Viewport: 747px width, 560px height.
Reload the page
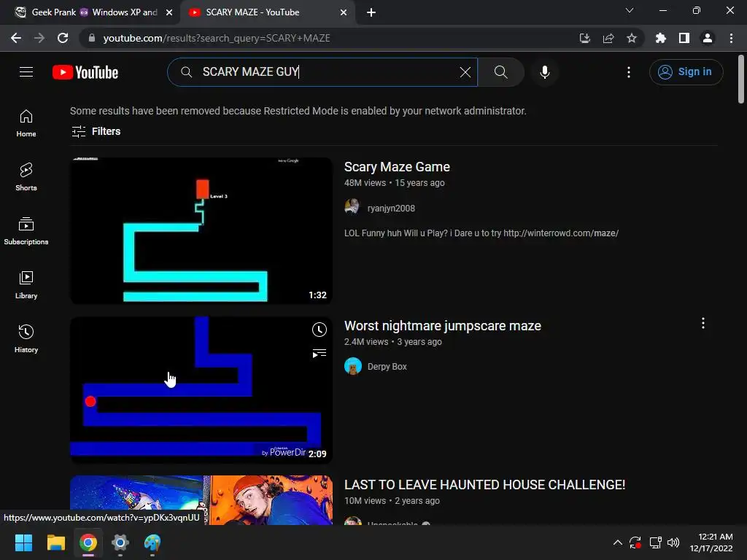click(63, 38)
